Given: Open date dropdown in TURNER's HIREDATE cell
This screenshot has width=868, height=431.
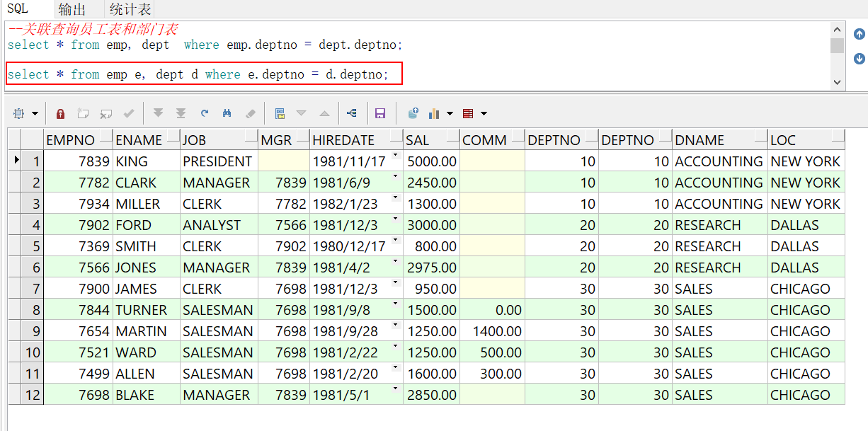Looking at the screenshot, I should pyautogui.click(x=395, y=304).
